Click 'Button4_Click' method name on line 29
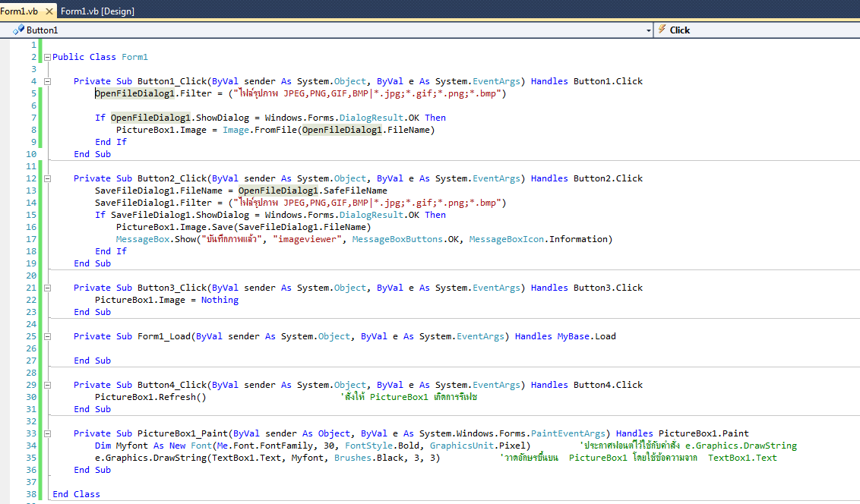 pyautogui.click(x=172, y=385)
